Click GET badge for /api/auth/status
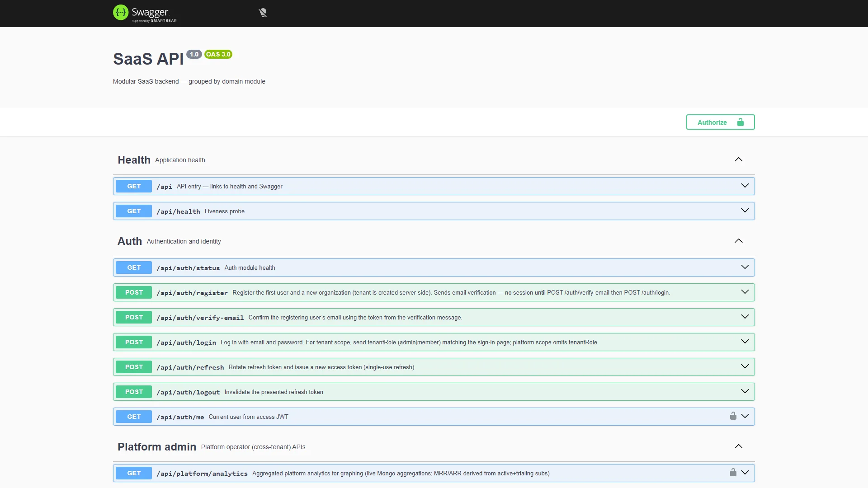The image size is (868, 488). [x=134, y=267]
